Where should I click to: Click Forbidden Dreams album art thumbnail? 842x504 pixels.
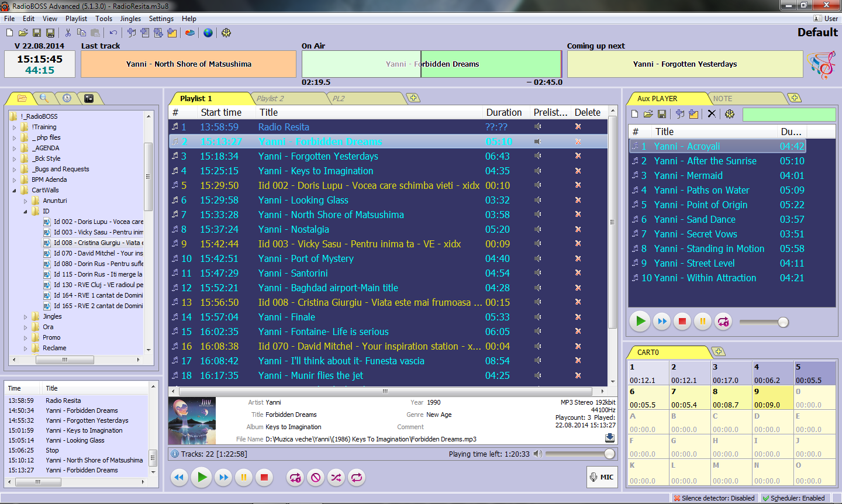tap(192, 421)
